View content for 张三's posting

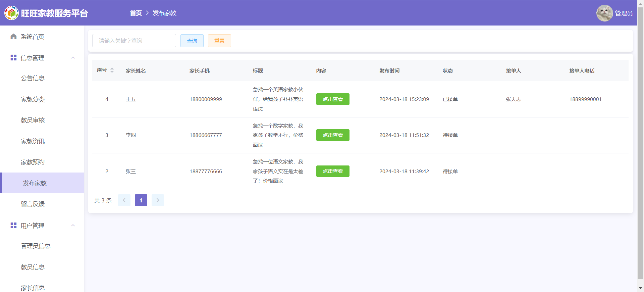click(333, 171)
